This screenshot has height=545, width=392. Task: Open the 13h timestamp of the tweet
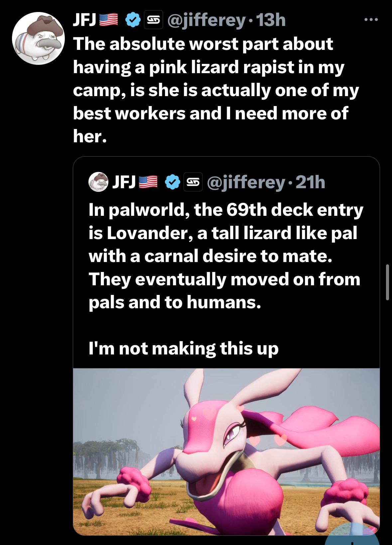(x=271, y=21)
